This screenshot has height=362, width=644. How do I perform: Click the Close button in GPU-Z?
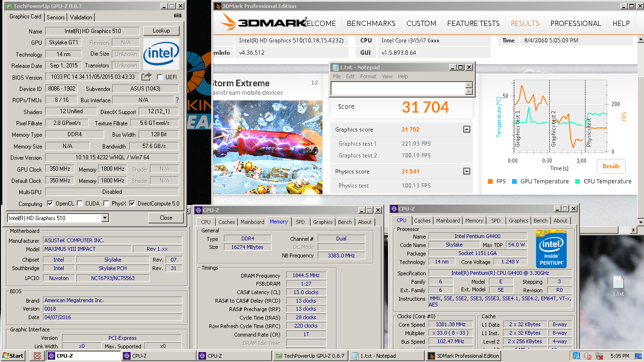pyautogui.click(x=166, y=218)
